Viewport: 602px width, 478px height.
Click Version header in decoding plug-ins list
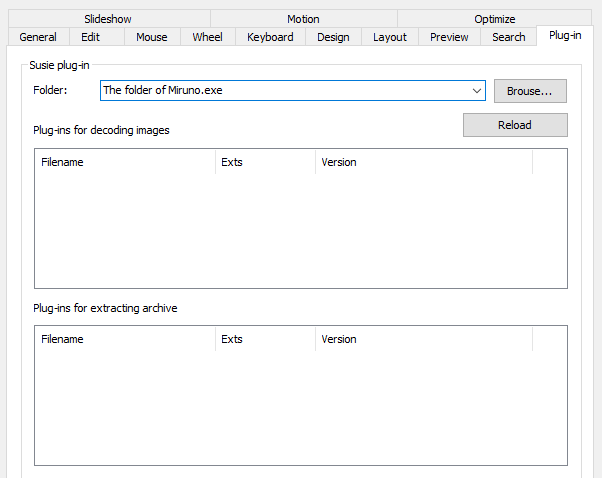pos(423,162)
